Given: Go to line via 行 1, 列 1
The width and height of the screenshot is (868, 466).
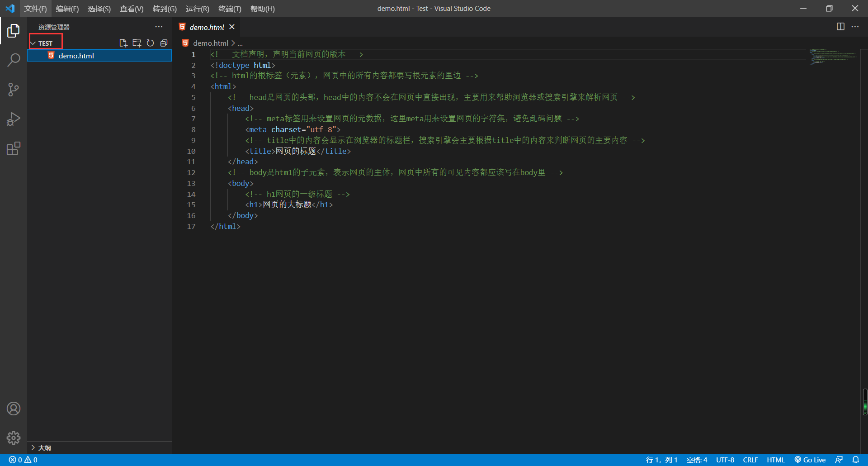Looking at the screenshot, I should point(661,460).
